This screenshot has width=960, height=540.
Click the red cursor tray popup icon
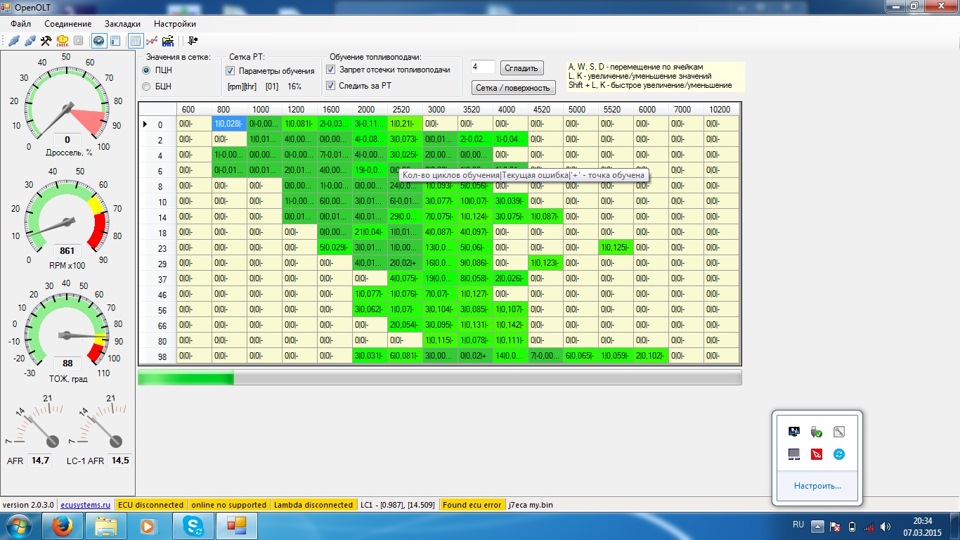coord(816,454)
